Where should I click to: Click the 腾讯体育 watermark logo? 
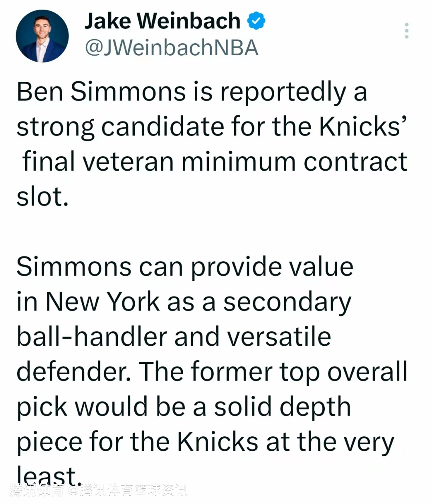(37, 490)
